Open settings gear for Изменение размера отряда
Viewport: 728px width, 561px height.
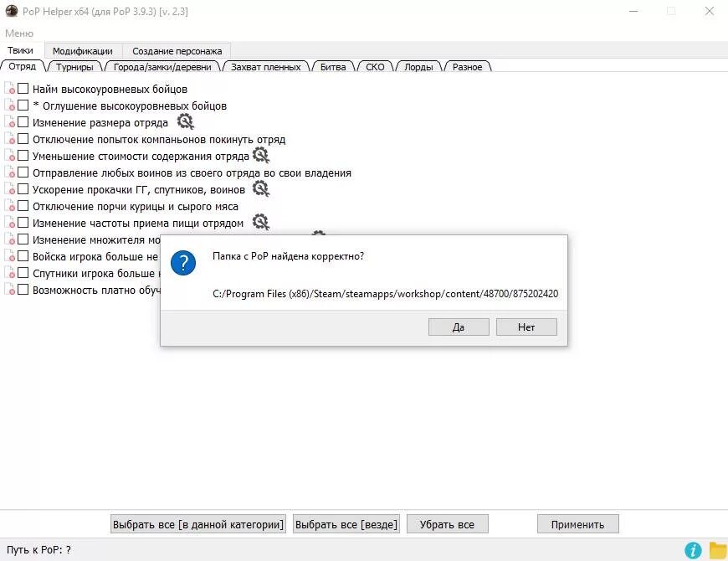tap(185, 121)
